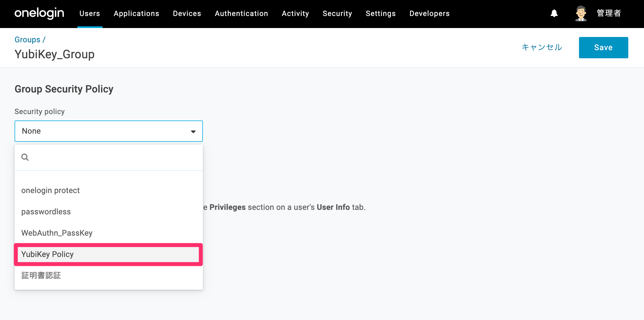Save the group changes
The height and width of the screenshot is (320, 644).
pos(603,48)
